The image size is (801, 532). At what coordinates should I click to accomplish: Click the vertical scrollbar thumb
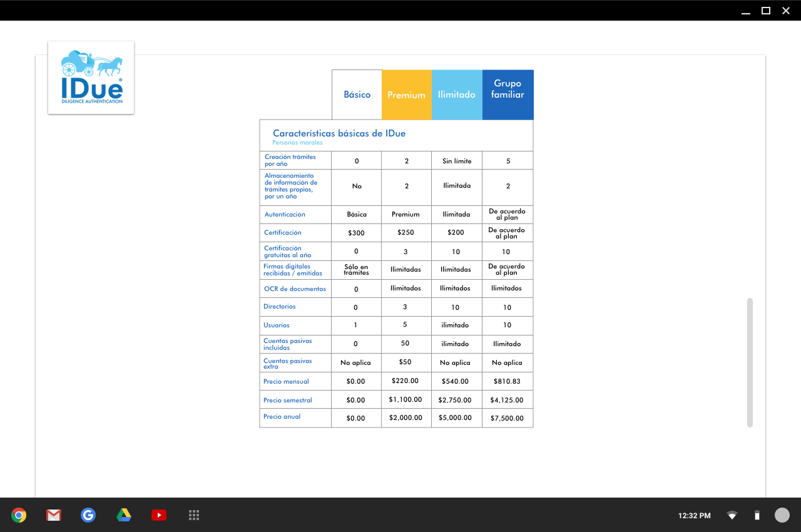point(750,363)
